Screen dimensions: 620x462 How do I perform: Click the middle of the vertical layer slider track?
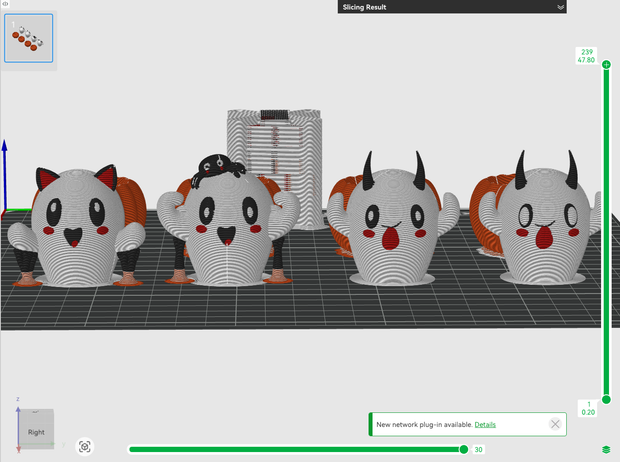tap(606, 232)
